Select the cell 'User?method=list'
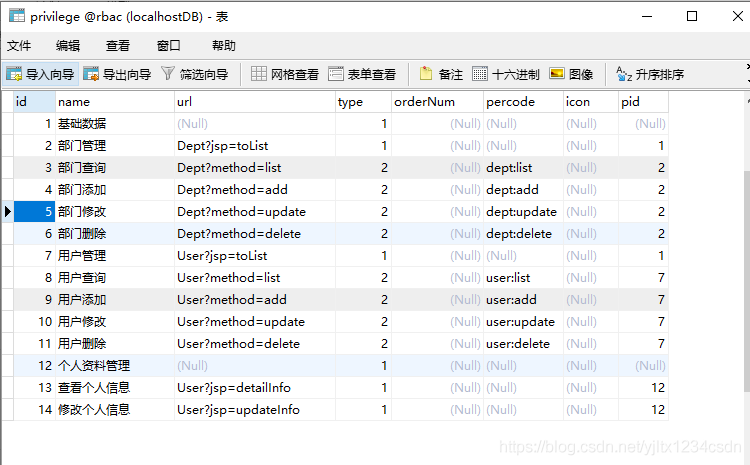 [x=255, y=278]
